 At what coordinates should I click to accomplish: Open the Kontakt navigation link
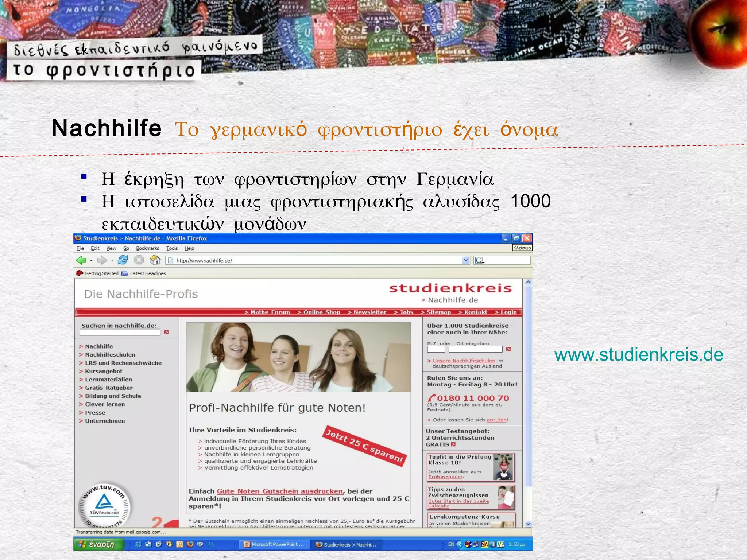(x=473, y=312)
